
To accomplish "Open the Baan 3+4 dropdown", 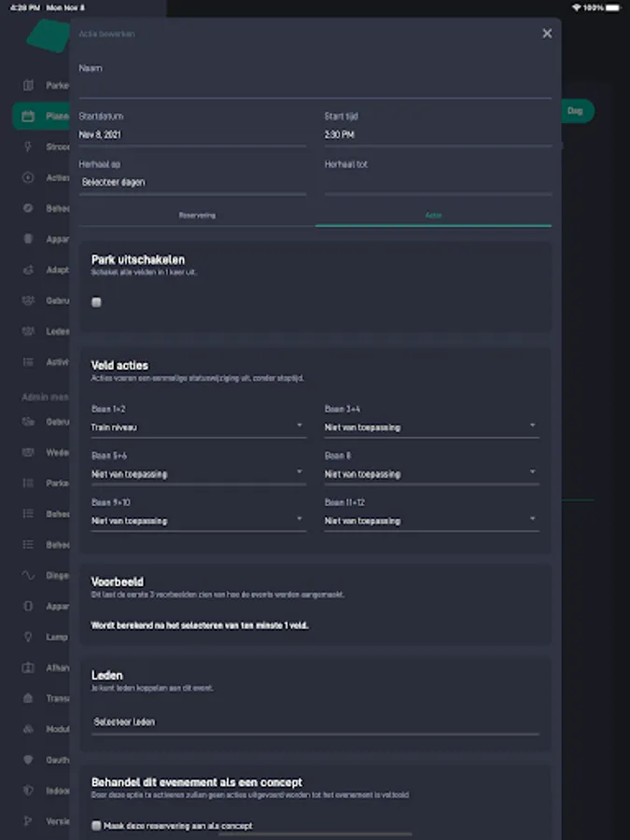I will pos(431,427).
